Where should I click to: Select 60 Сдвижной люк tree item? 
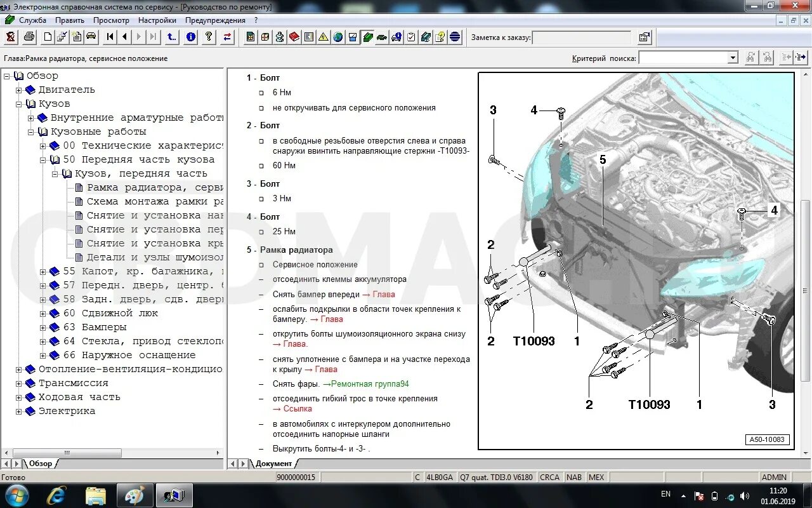[110, 314]
